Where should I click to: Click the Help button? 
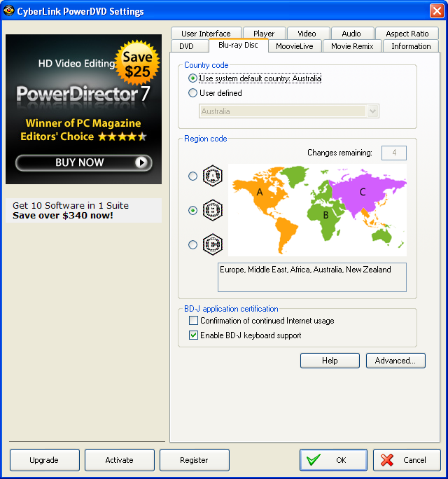pyautogui.click(x=330, y=361)
